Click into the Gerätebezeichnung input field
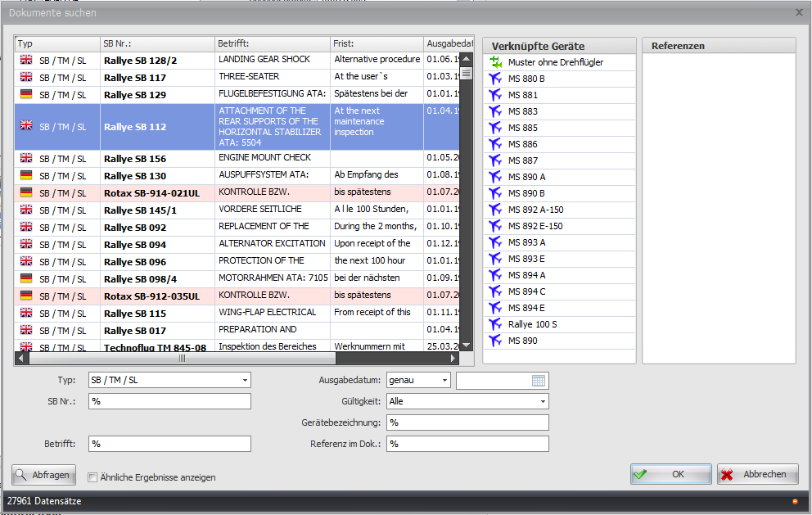Viewport: 812px width, 515px height. coord(467,422)
